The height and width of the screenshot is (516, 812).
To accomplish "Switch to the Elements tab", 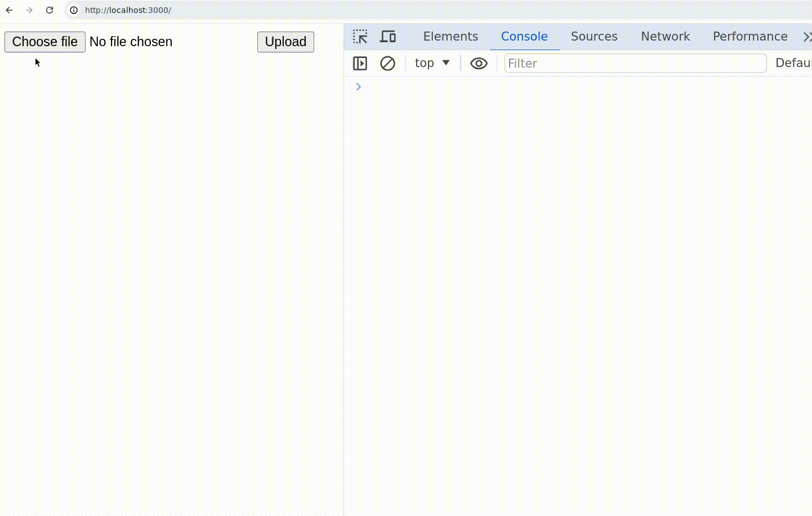I will tap(450, 37).
